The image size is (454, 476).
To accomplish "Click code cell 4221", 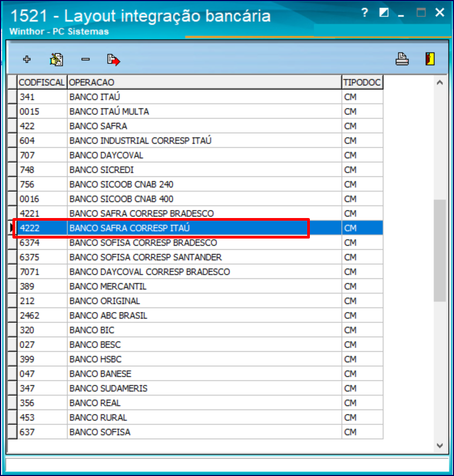I will point(42,213).
